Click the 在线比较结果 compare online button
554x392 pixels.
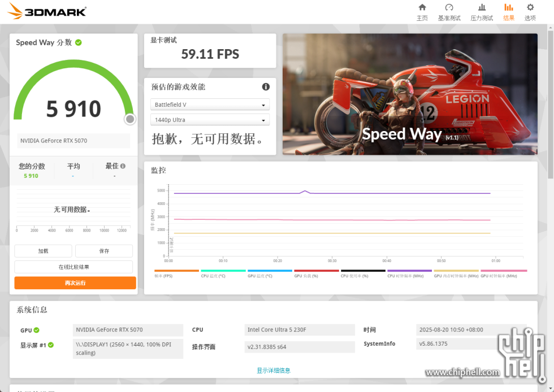[x=73, y=267]
